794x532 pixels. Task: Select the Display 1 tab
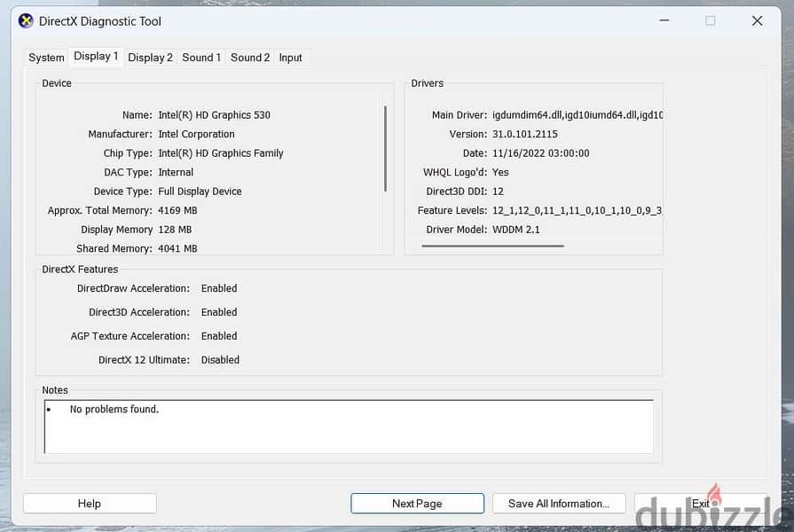[96, 56]
